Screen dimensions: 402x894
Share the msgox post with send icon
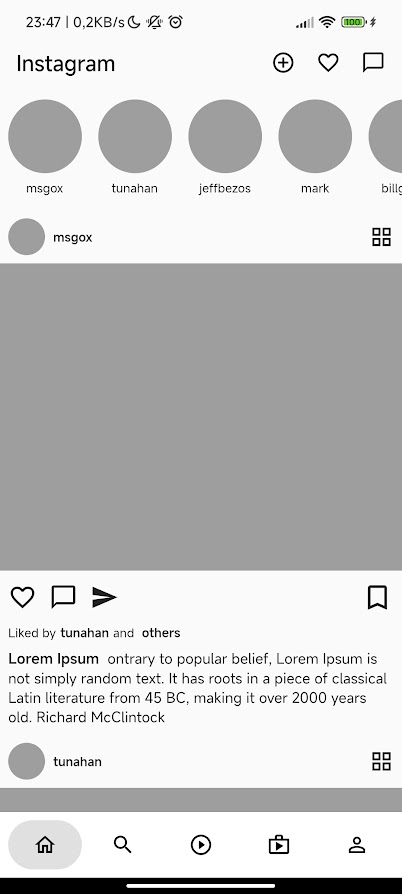tap(104, 597)
